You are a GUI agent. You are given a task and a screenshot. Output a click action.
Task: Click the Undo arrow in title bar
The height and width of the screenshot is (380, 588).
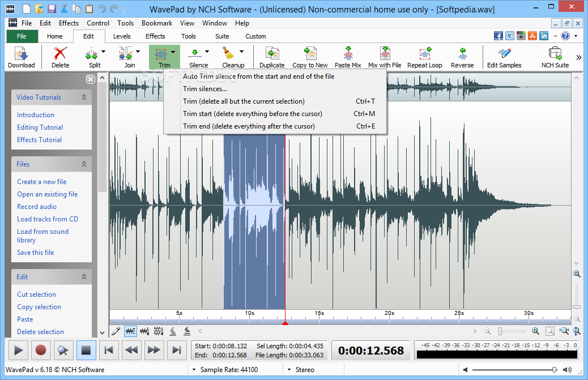101,8
